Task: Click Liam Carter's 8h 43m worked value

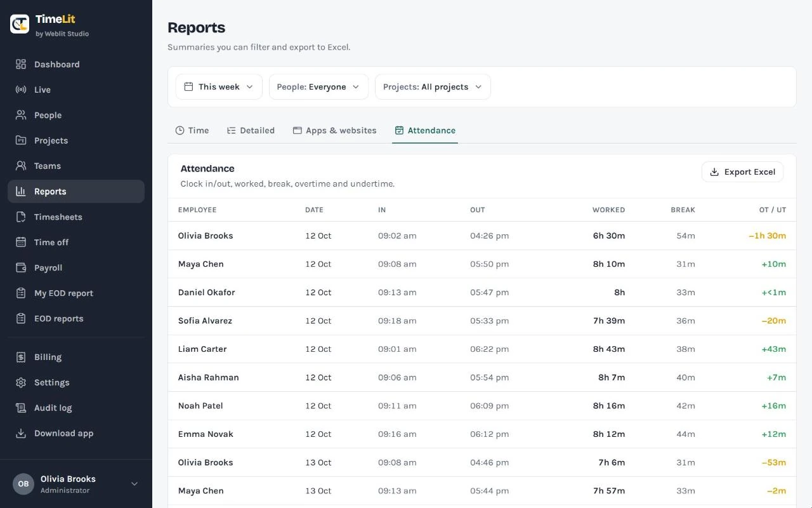Action: click(609, 349)
